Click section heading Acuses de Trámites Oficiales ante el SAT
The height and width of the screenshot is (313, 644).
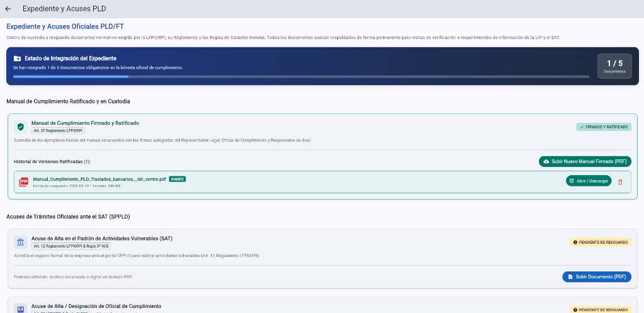pyautogui.click(x=68, y=217)
